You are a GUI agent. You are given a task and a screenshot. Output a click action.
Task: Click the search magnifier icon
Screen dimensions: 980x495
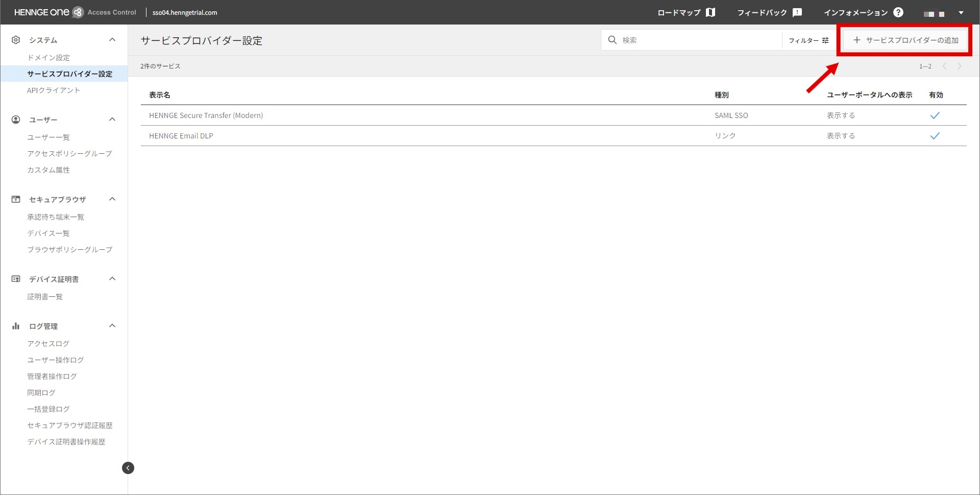612,40
